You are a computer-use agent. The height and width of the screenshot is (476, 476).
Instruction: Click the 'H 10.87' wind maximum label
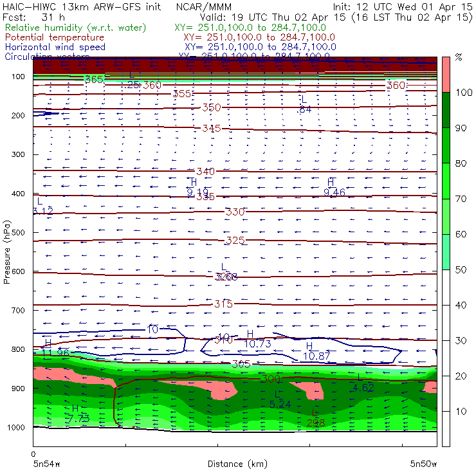click(316, 351)
